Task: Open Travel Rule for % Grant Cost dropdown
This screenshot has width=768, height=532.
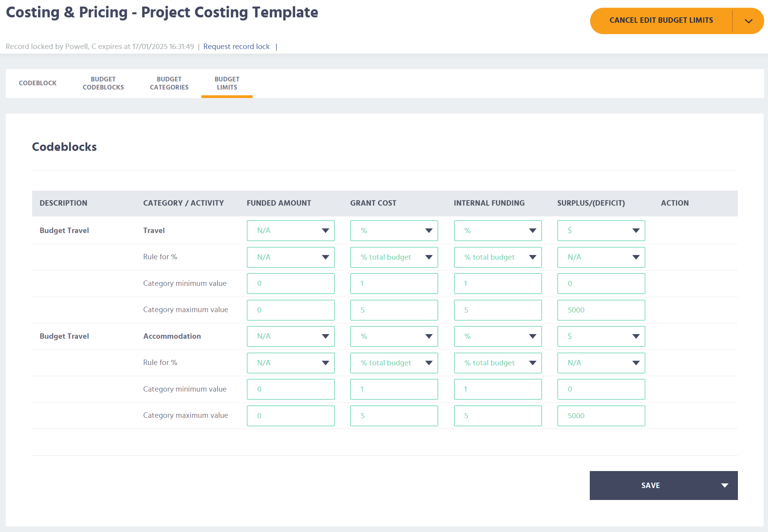Action: 394,257
